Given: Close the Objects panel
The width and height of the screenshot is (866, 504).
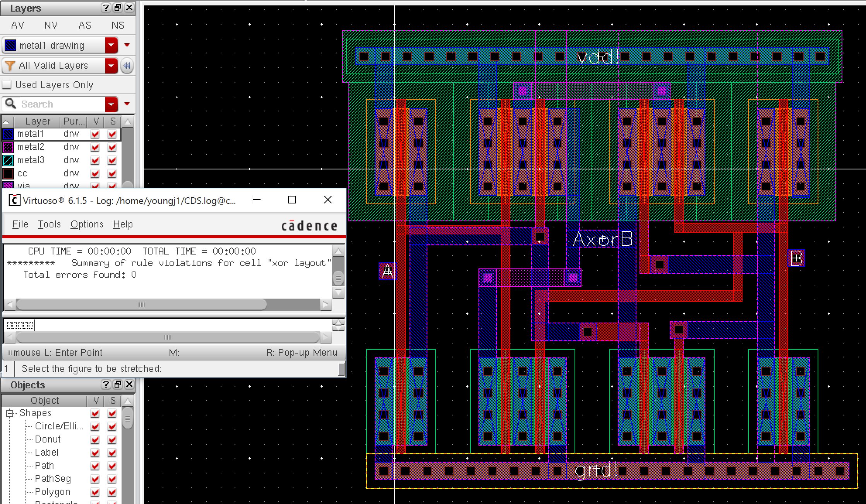Looking at the screenshot, I should (129, 384).
